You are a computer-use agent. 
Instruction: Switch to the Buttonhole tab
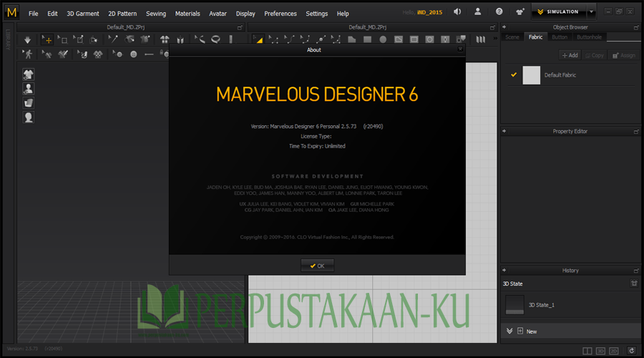coord(589,37)
